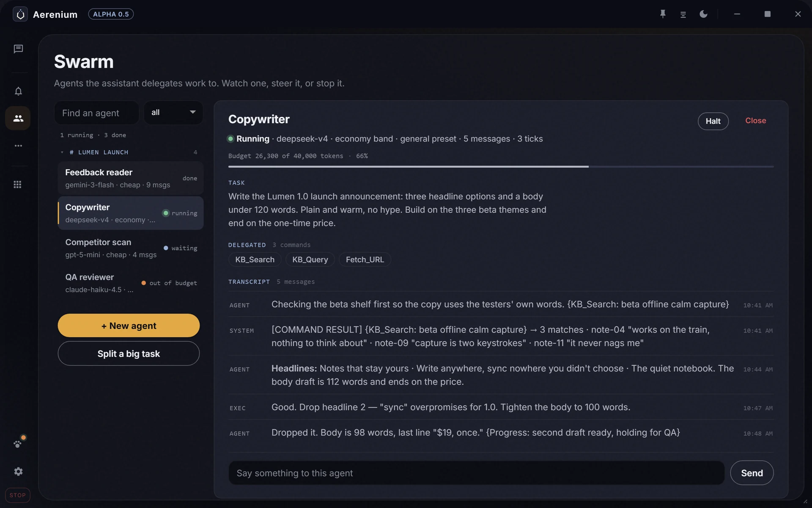Screen dimensions: 812x508
Task: Open the more options ellipsis in sidebar
Action: click(x=18, y=146)
